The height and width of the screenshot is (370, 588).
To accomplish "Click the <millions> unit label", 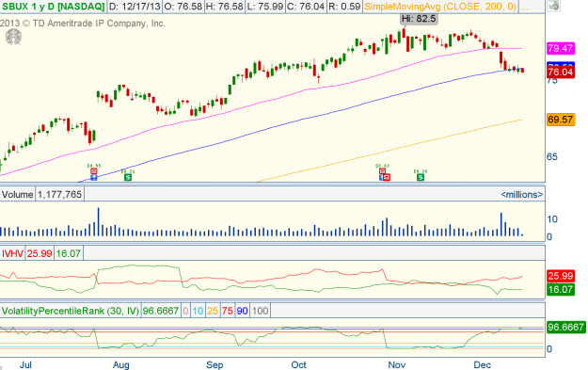I will coord(521,194).
